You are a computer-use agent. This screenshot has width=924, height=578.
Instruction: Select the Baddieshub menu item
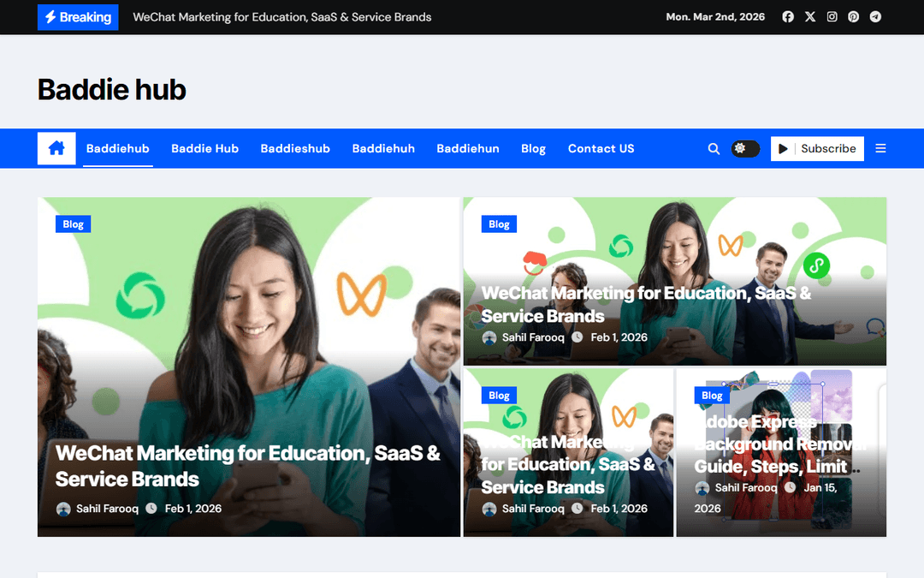(x=295, y=149)
